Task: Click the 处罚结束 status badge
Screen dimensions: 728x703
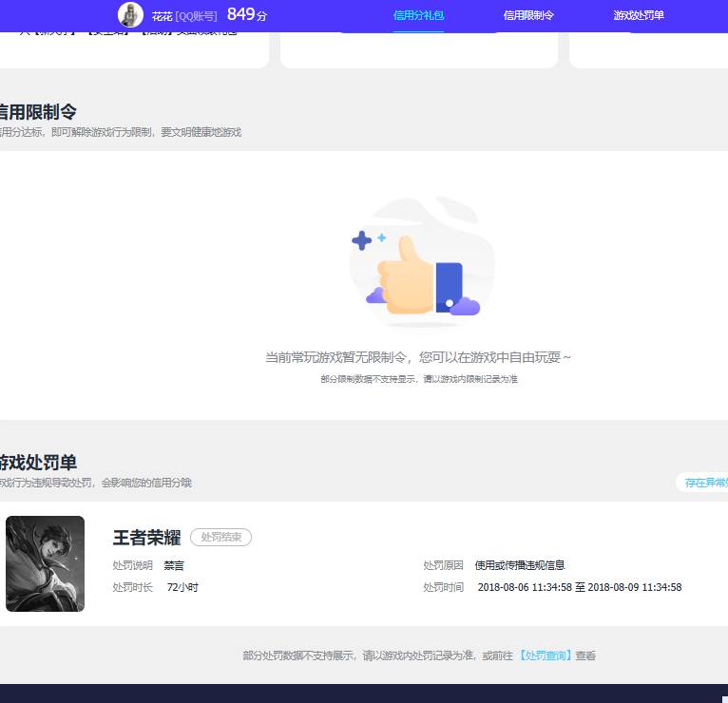Action: pyautogui.click(x=221, y=537)
